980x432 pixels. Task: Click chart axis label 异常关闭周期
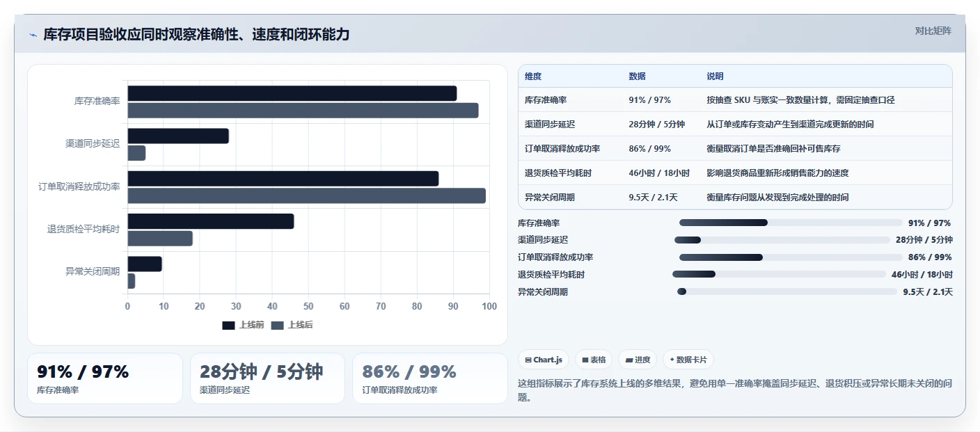click(x=93, y=271)
